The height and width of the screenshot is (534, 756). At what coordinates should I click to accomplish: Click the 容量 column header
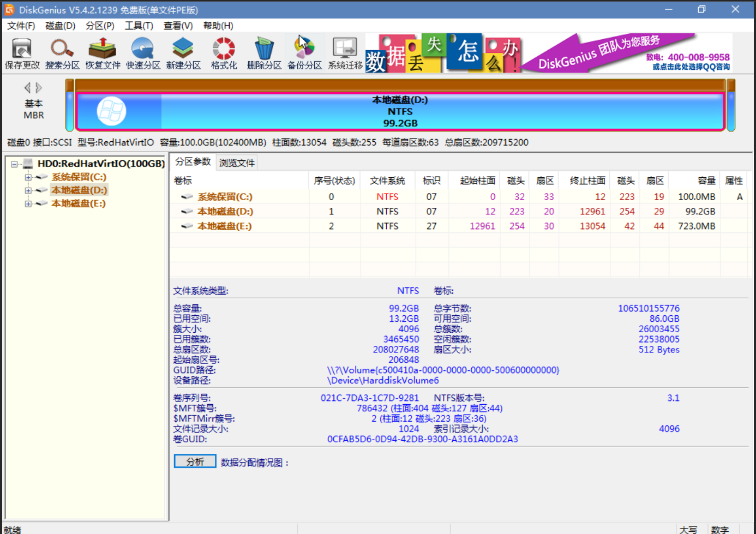694,181
